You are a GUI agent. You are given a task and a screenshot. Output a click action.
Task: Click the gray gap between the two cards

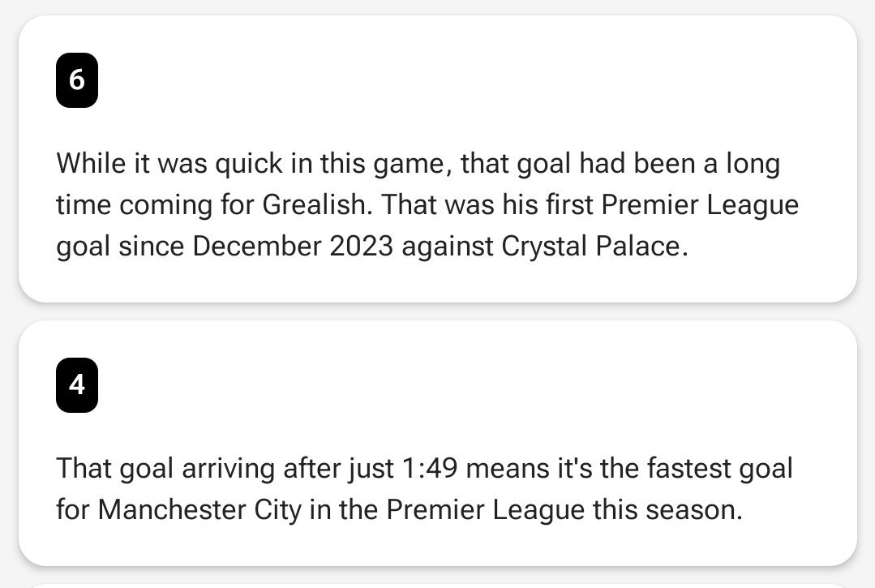click(x=438, y=312)
